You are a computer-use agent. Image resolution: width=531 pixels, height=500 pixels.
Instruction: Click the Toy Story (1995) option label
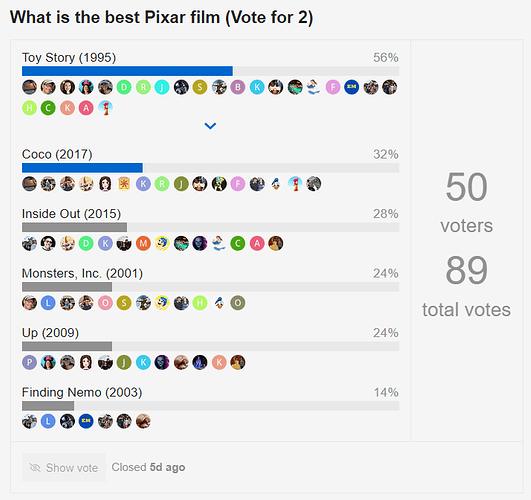(69, 58)
